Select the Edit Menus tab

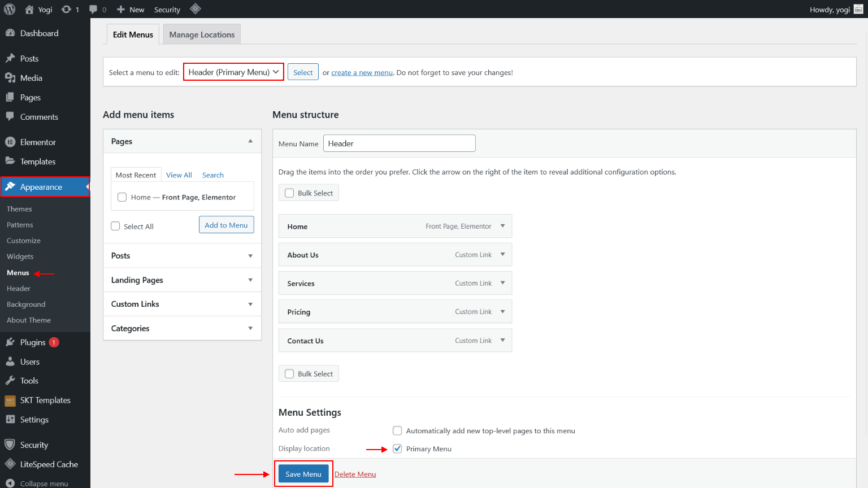133,34
